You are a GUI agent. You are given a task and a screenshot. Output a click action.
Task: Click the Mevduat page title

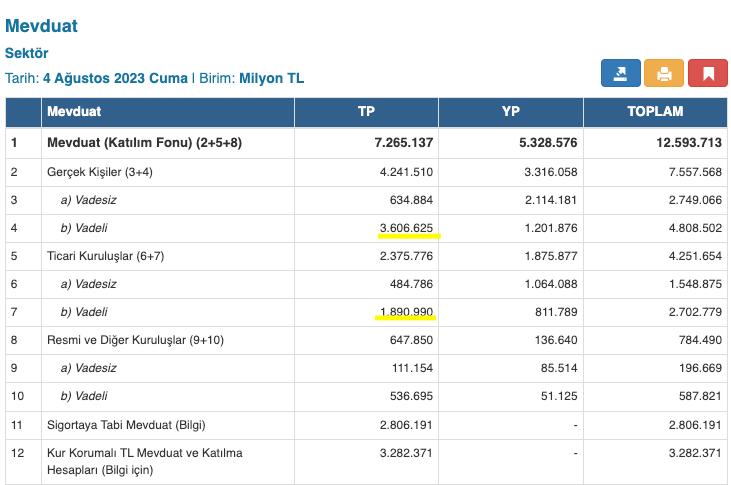coord(41,26)
